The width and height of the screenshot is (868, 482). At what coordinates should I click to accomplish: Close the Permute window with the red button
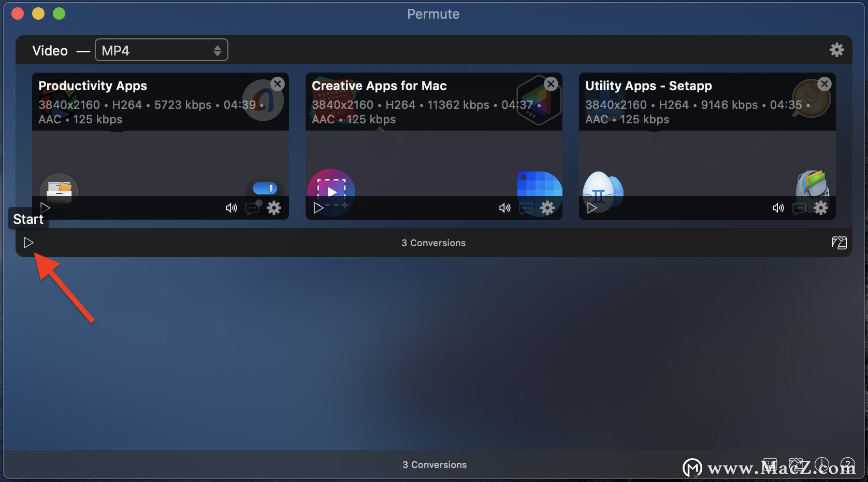pos(18,13)
